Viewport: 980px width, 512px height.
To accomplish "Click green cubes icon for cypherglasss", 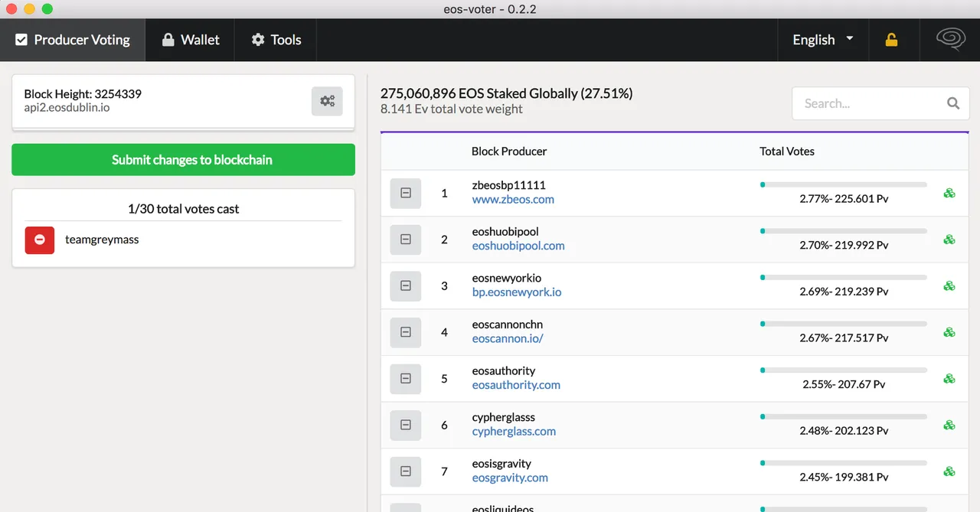I will click(949, 425).
